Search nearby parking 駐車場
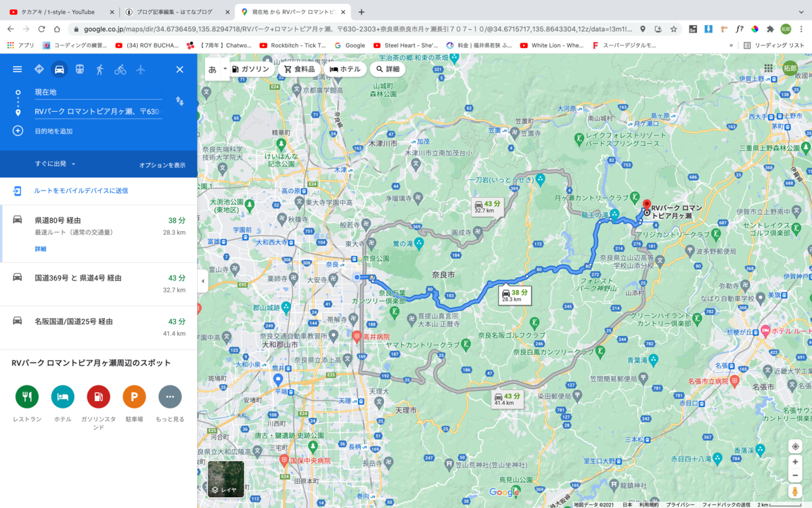The image size is (812, 508). [x=134, y=396]
